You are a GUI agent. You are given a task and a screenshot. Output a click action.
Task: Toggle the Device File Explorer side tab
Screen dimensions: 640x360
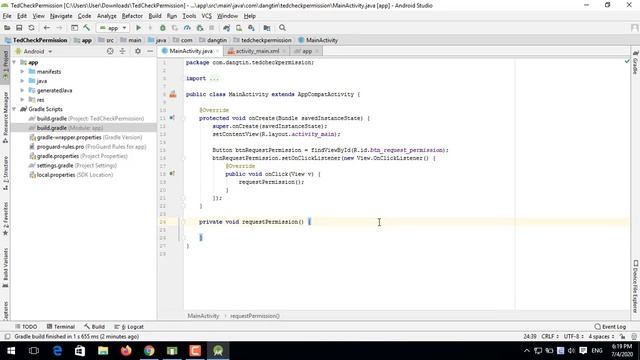(x=635, y=287)
